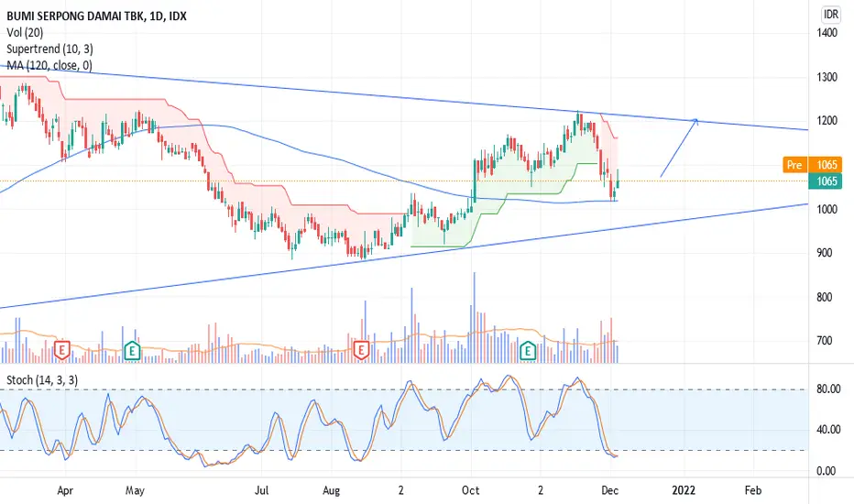Click the 0.00 stochastic axis label
This screenshot has height=504, width=854.
point(826,471)
